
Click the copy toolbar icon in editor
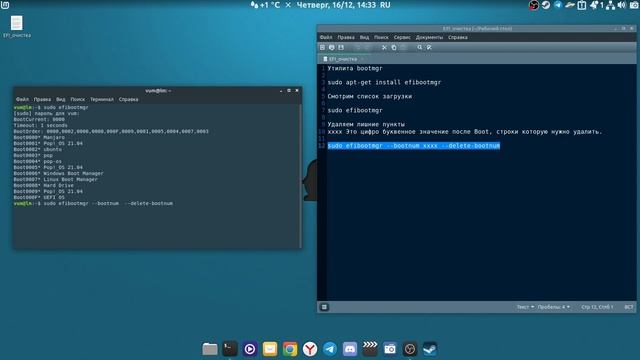tap(394, 47)
